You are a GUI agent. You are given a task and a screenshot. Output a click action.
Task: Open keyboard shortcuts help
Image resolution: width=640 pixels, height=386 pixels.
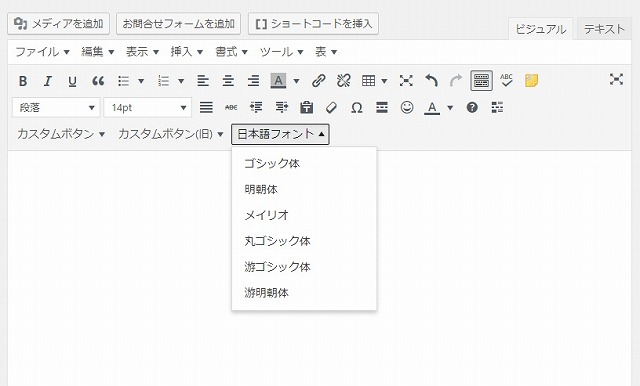pyautogui.click(x=472, y=108)
